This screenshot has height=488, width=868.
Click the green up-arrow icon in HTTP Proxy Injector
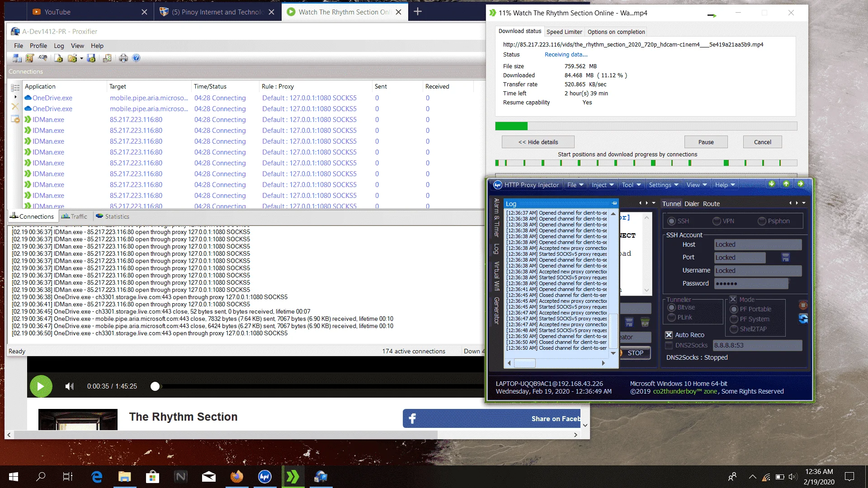(786, 184)
